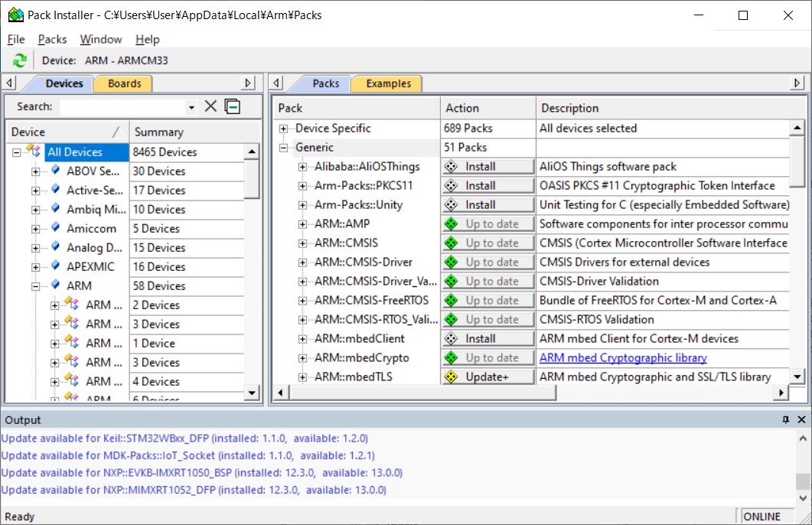Open the Help menu
Screen dimensions: 812x525
click(148, 39)
